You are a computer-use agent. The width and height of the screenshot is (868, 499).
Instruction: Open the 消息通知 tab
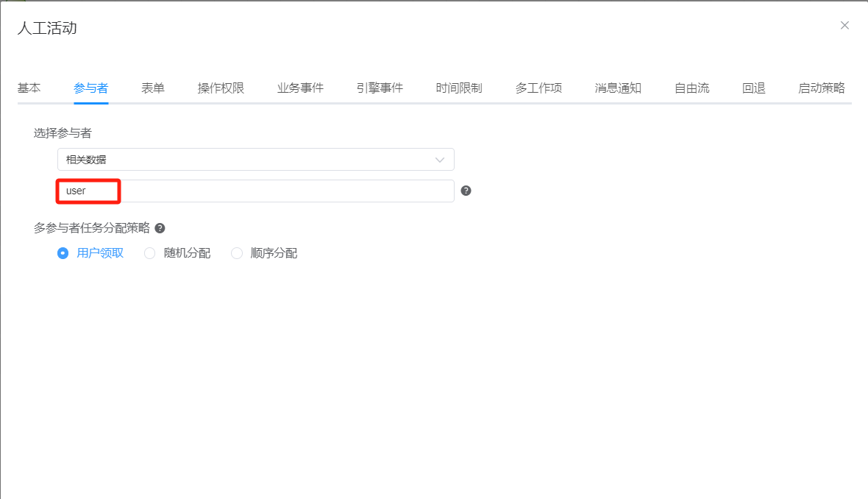[x=618, y=87]
